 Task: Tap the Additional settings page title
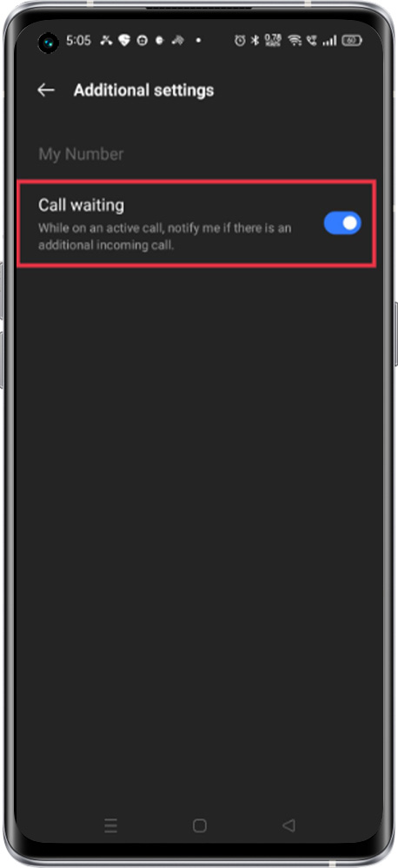[143, 90]
